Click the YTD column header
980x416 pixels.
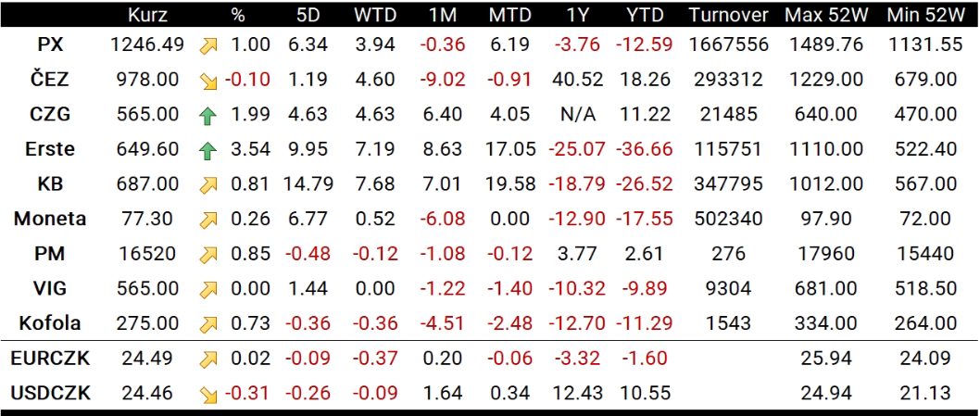[x=644, y=16]
